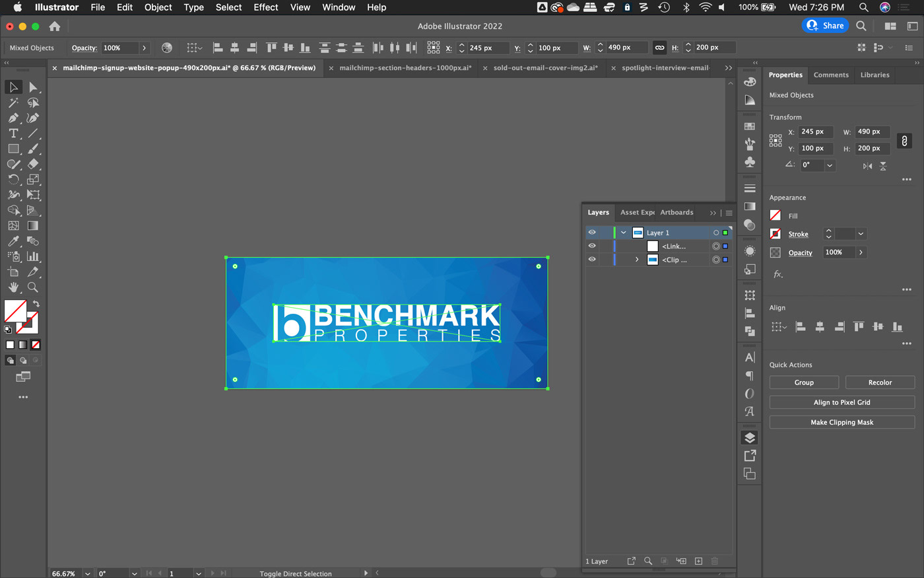Click the Group quick action button
Image resolution: width=924 pixels, height=578 pixels.
coord(804,382)
